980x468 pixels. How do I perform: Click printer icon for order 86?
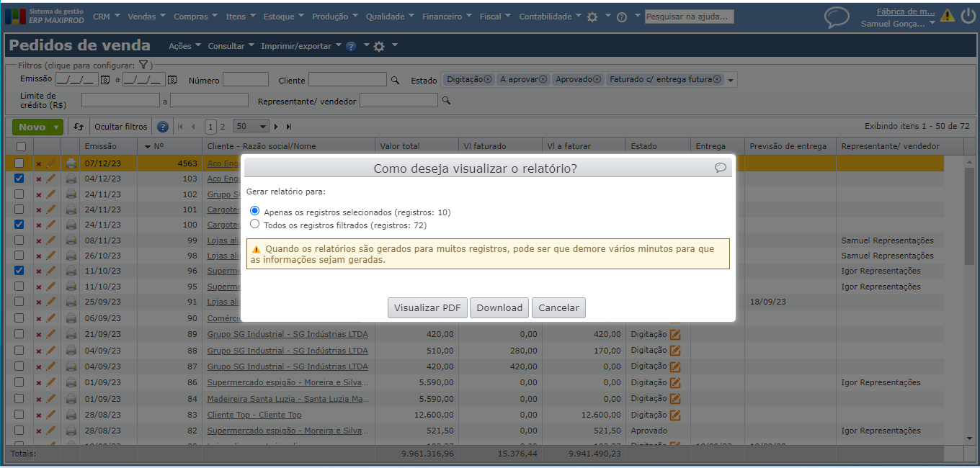tap(71, 382)
